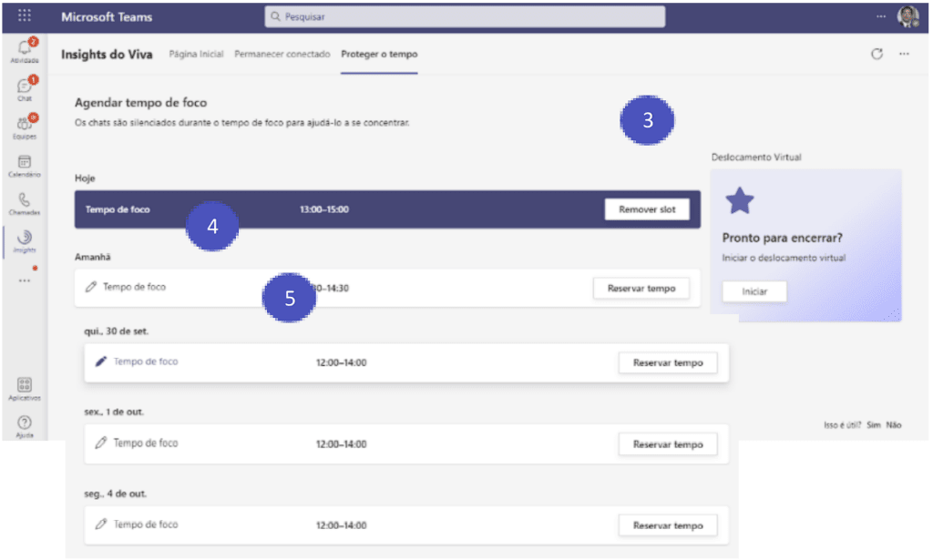Click the 'Pronto para encerrar?' heading

[782, 238]
